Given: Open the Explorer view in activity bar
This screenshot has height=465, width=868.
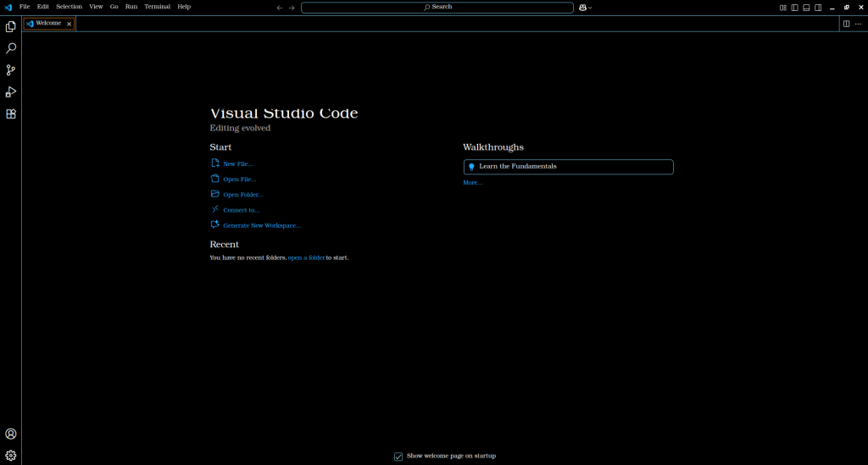Looking at the screenshot, I should pyautogui.click(x=11, y=27).
